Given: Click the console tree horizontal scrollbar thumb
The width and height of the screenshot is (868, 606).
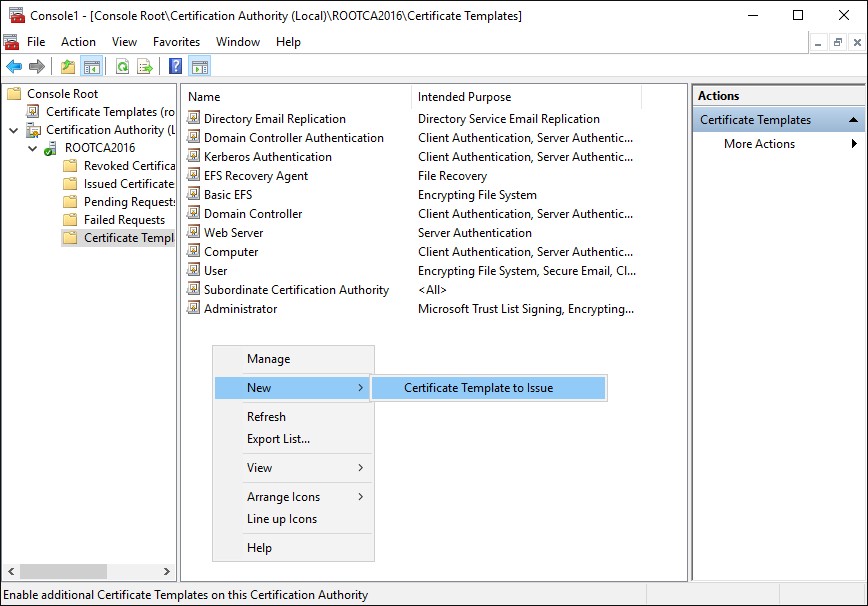Looking at the screenshot, I should 63,571.
